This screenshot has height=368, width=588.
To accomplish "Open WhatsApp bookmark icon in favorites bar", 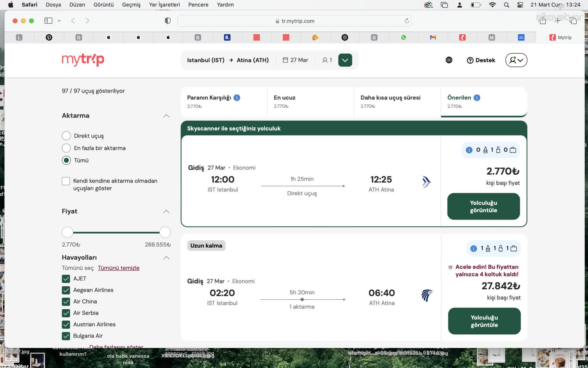I will 403,37.
